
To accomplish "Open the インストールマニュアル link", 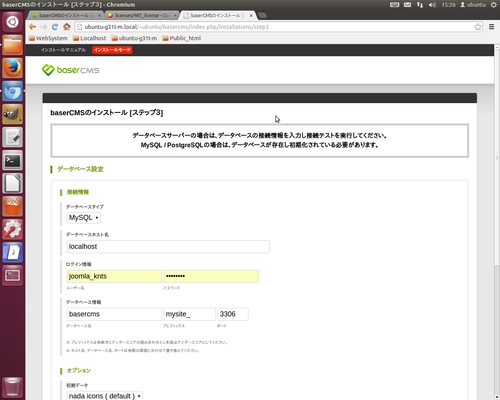I will point(63,50).
